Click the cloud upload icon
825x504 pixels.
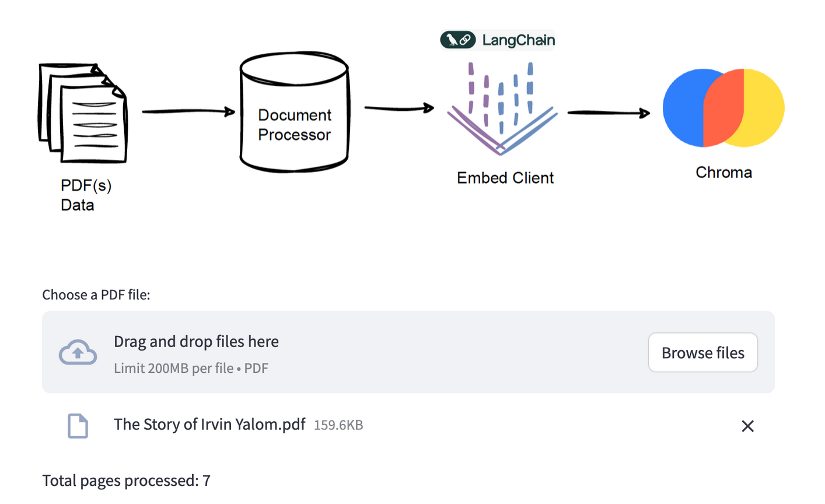point(78,352)
